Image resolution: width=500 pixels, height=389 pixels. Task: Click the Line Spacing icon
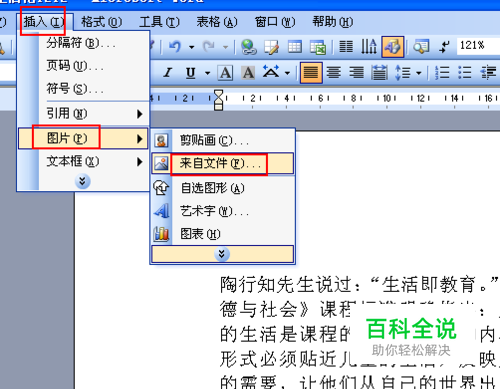coord(403,72)
